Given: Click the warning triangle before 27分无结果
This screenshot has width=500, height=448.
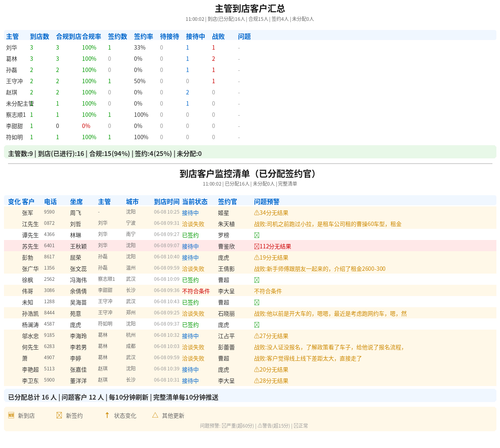Looking at the screenshot, I should (257, 336).
